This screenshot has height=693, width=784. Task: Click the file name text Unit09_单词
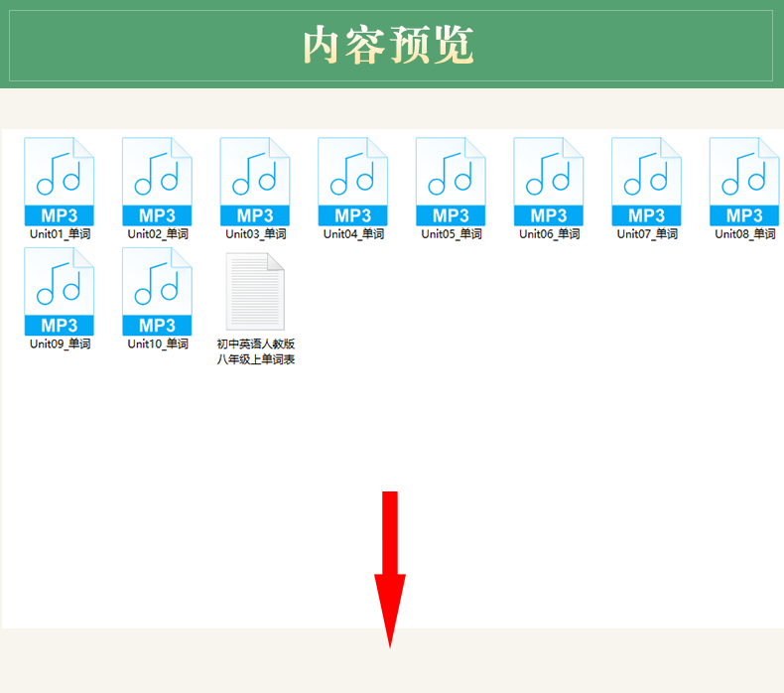coord(60,344)
